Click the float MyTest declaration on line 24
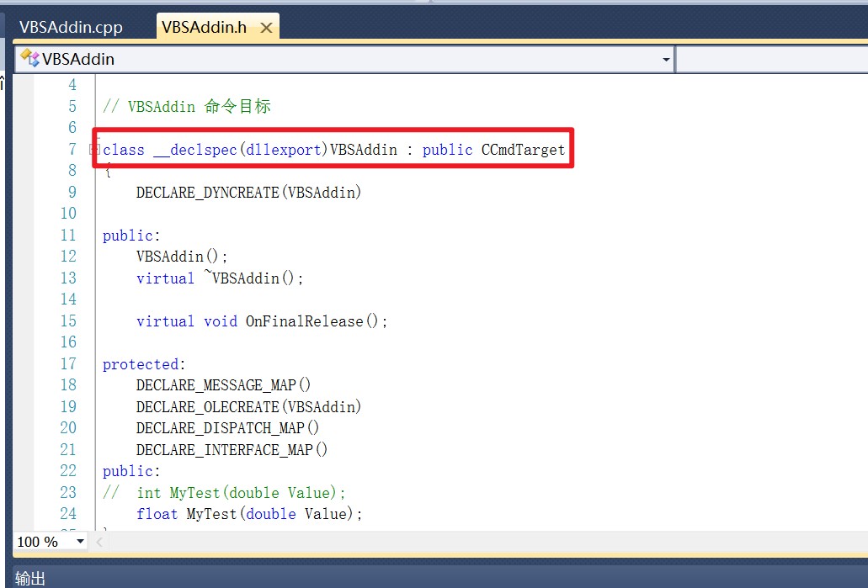The width and height of the screenshot is (868, 588). coord(248,514)
